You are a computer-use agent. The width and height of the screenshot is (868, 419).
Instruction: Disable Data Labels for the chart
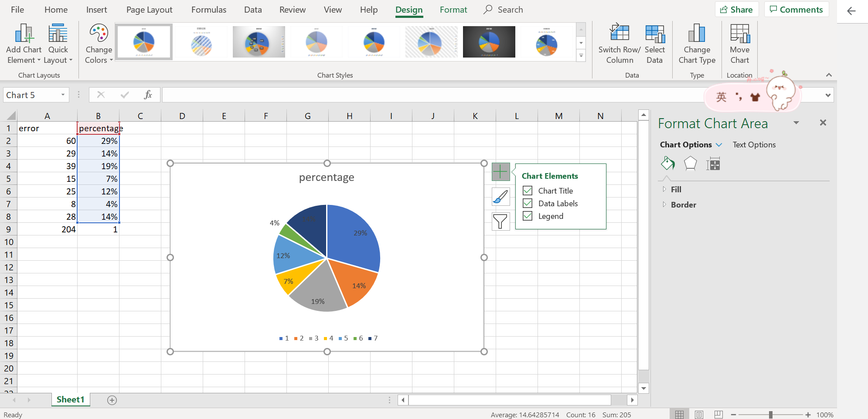[527, 203]
